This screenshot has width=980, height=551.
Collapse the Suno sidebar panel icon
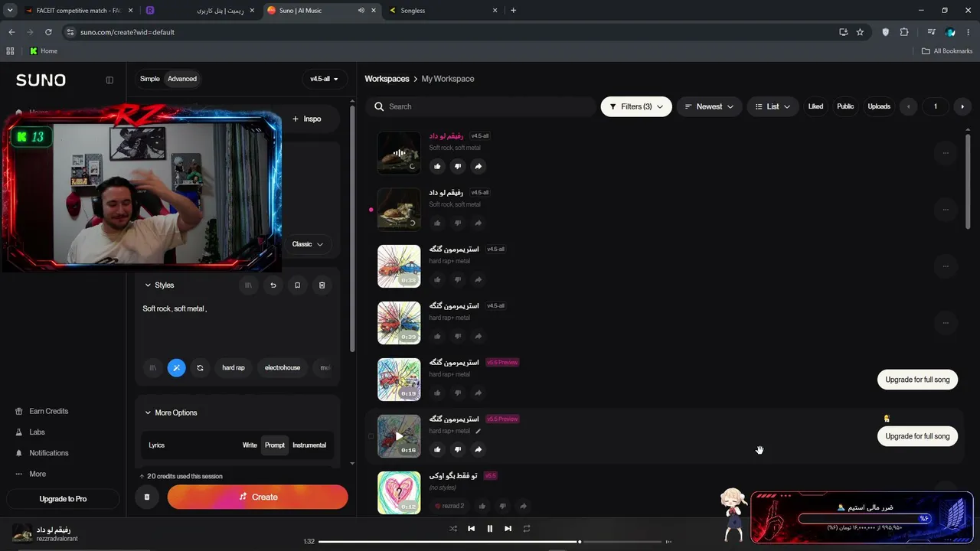(x=109, y=80)
